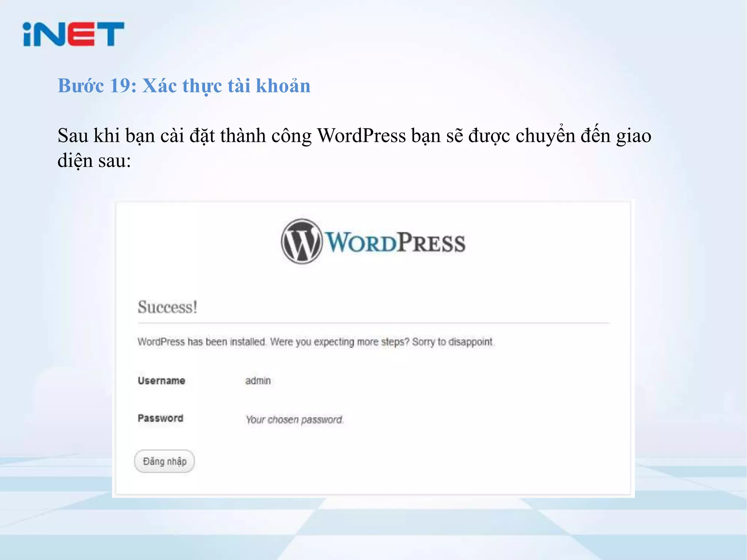Click the 'Sau khi bạn cài đặt' paragraph

354,148
